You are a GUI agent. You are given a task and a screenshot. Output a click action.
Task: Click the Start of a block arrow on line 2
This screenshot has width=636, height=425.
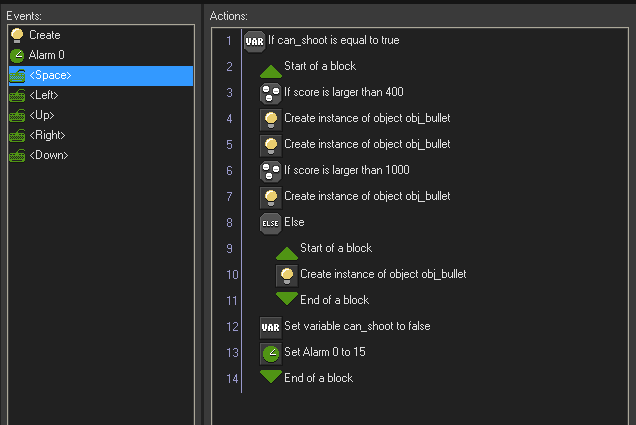point(271,68)
